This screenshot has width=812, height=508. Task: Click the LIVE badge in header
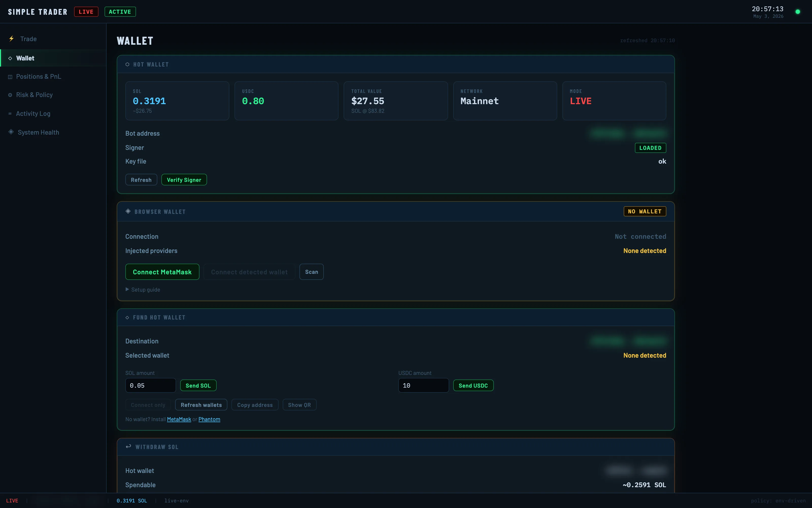(x=86, y=12)
